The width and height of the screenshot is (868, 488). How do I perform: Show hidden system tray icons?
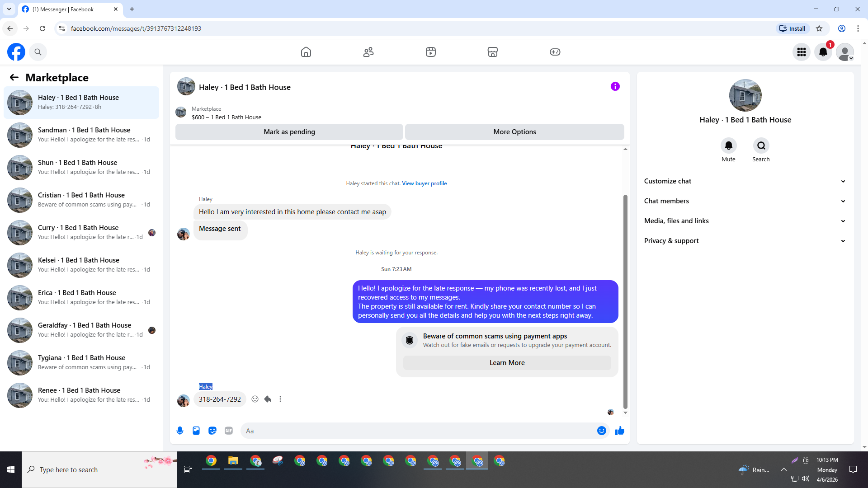tap(783, 470)
